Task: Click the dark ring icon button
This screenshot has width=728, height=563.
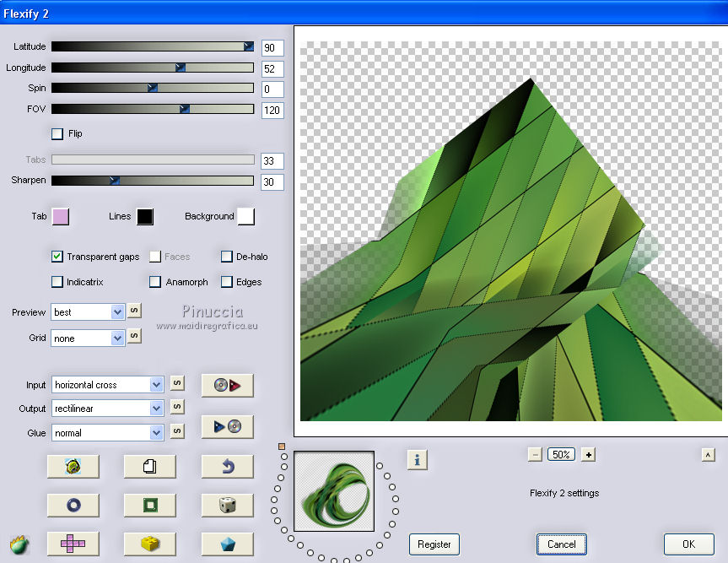Action: [73, 505]
